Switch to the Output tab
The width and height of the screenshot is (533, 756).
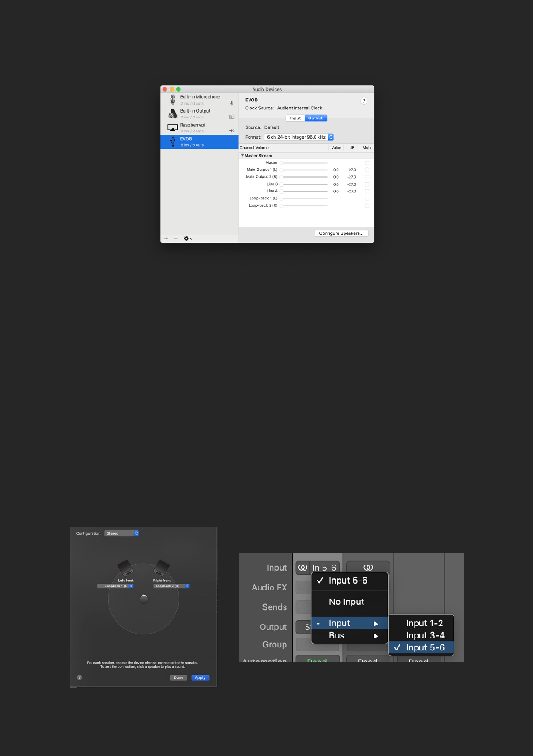[x=315, y=118]
